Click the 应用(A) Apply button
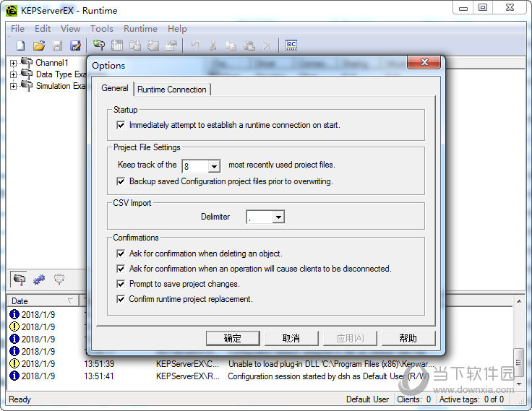Viewport: 532px width, 411px height. 350,338
